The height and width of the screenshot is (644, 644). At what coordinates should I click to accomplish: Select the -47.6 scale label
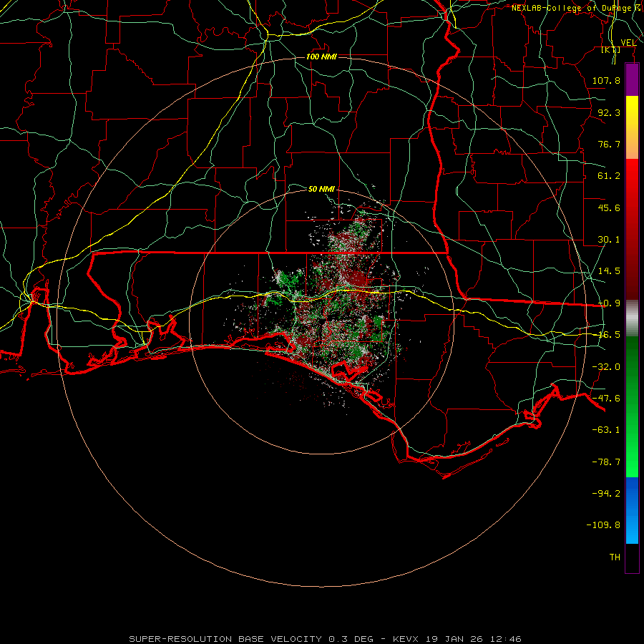pyautogui.click(x=606, y=399)
